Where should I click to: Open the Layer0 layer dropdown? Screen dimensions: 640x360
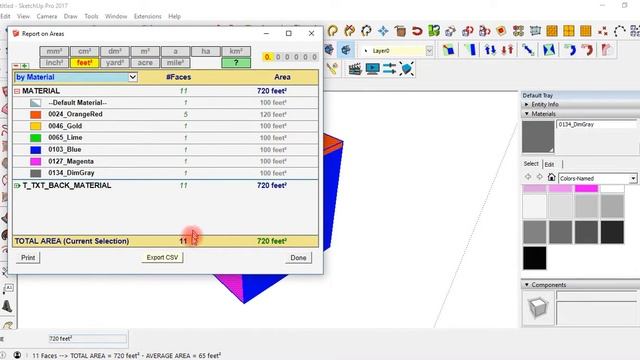(x=429, y=51)
